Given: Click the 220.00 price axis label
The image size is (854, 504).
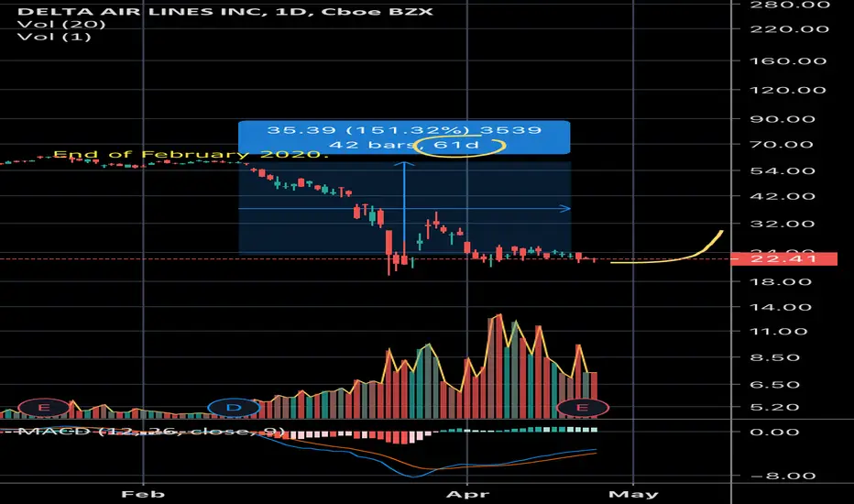Looking at the screenshot, I should tap(789, 29).
